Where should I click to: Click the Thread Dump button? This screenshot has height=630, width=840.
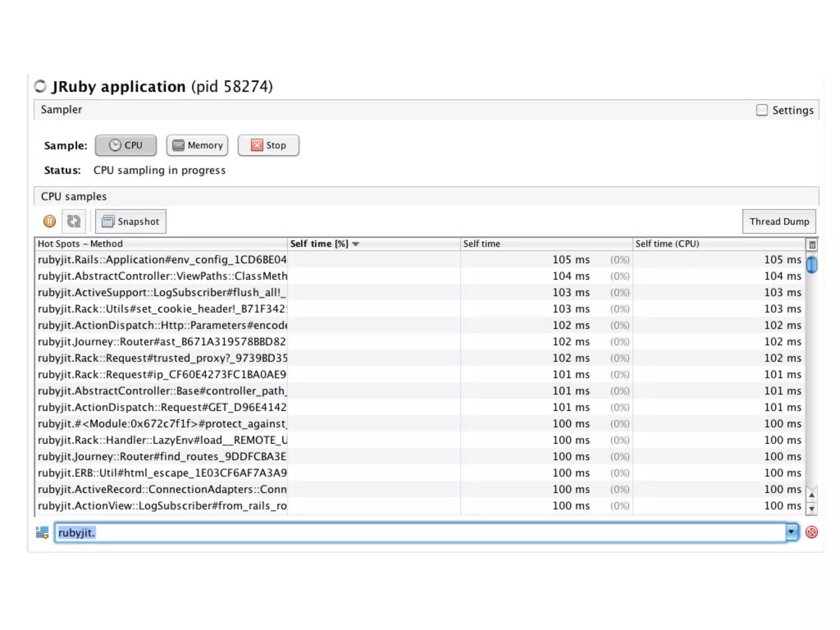point(779,221)
